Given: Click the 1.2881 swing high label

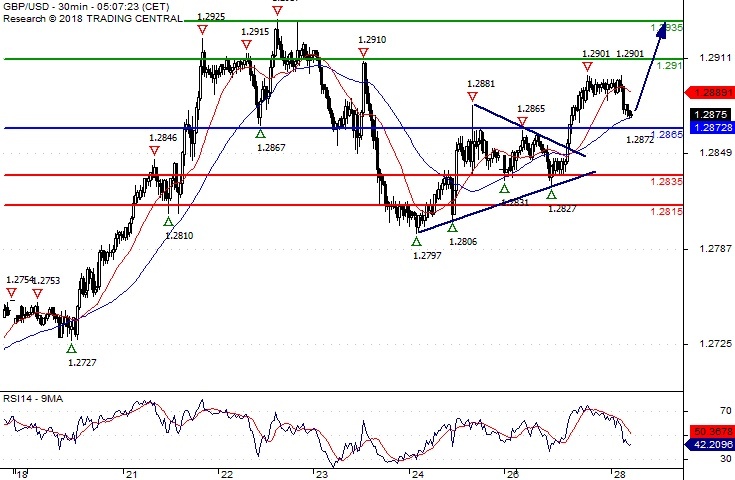Looking at the screenshot, I should pos(481,84).
